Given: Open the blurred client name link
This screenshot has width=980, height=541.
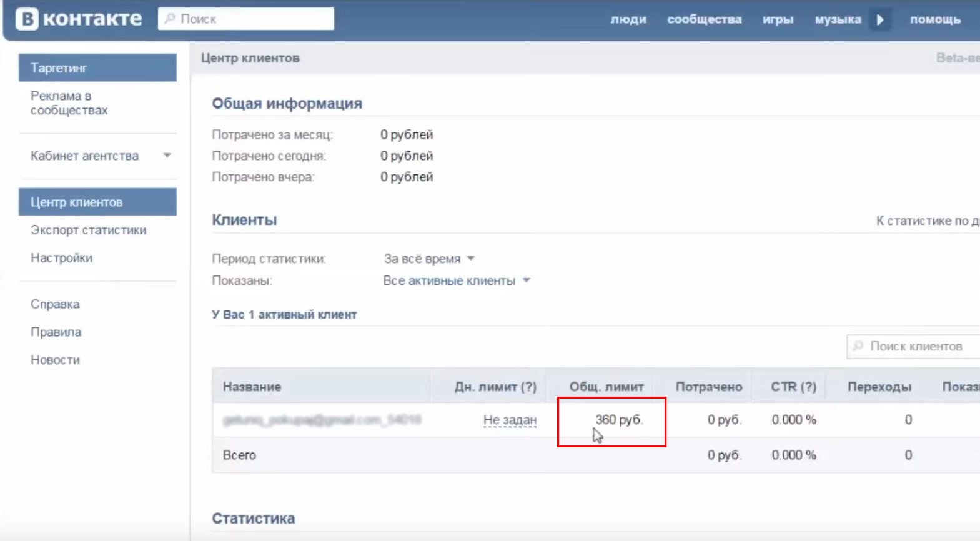Looking at the screenshot, I should click(322, 420).
